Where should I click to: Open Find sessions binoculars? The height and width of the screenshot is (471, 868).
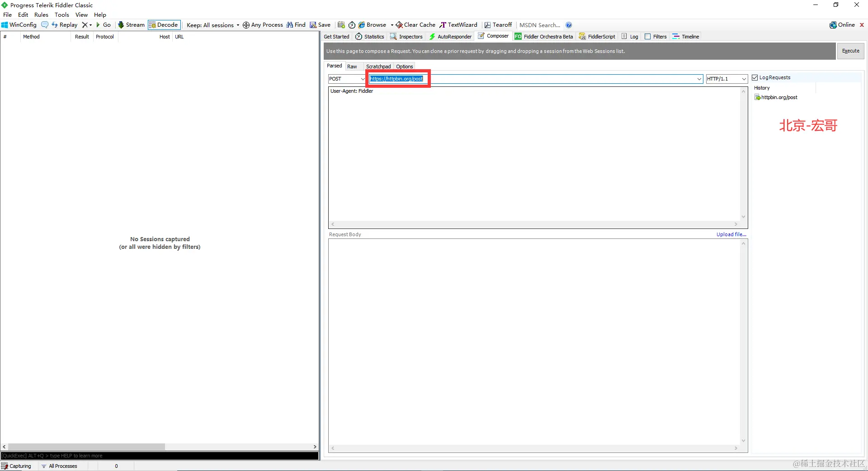pyautogui.click(x=296, y=25)
